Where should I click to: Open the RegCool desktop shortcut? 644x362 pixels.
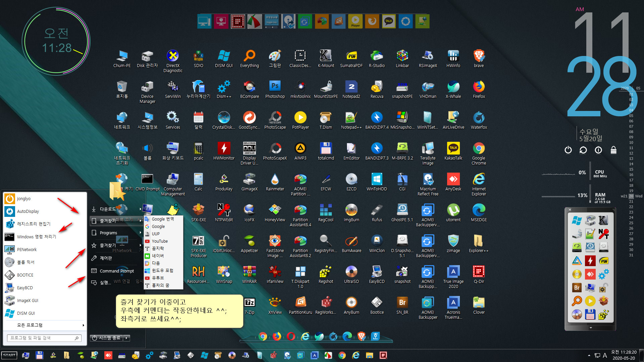coord(326,213)
